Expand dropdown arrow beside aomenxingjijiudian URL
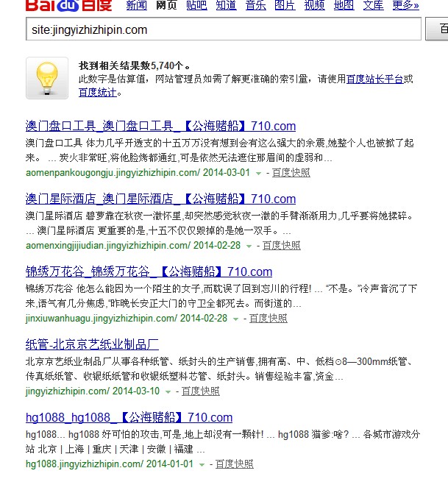 (249, 246)
